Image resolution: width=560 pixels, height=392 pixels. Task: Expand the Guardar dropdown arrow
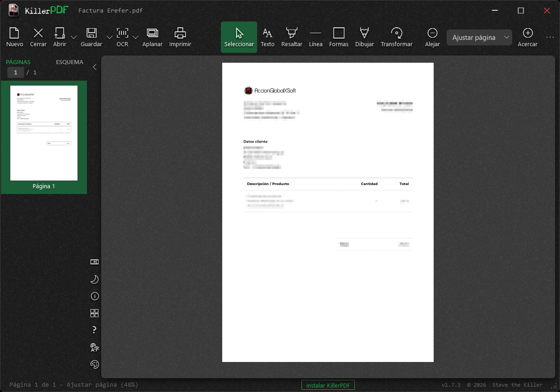coord(109,37)
